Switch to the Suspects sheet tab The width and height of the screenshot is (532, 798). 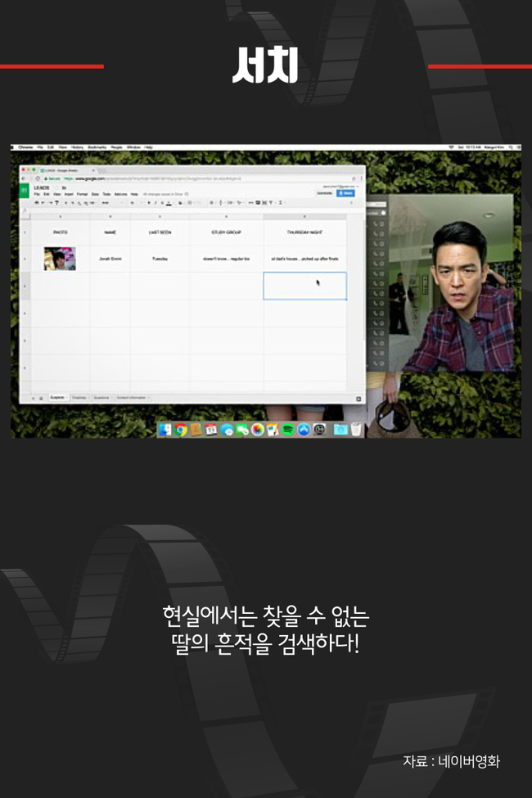coord(57,398)
